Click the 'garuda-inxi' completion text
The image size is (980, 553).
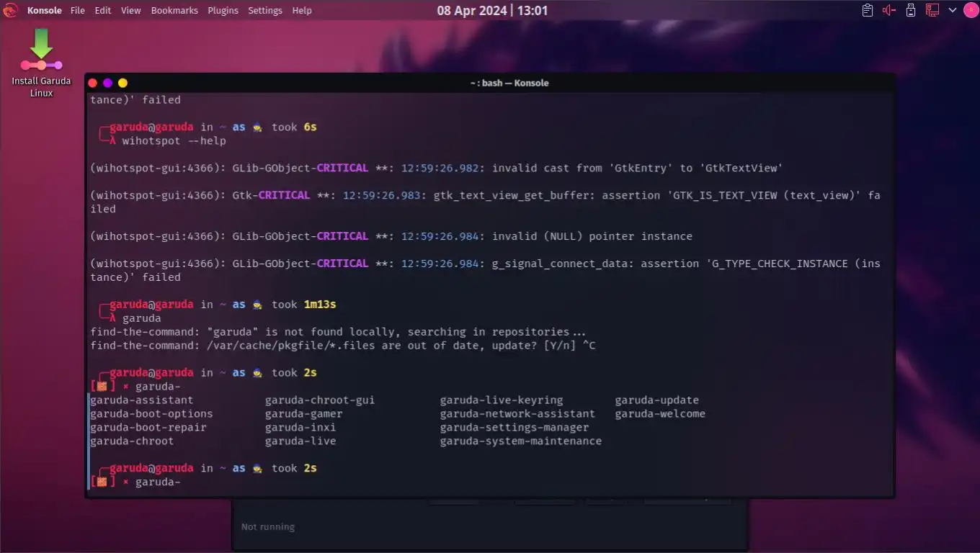point(300,427)
